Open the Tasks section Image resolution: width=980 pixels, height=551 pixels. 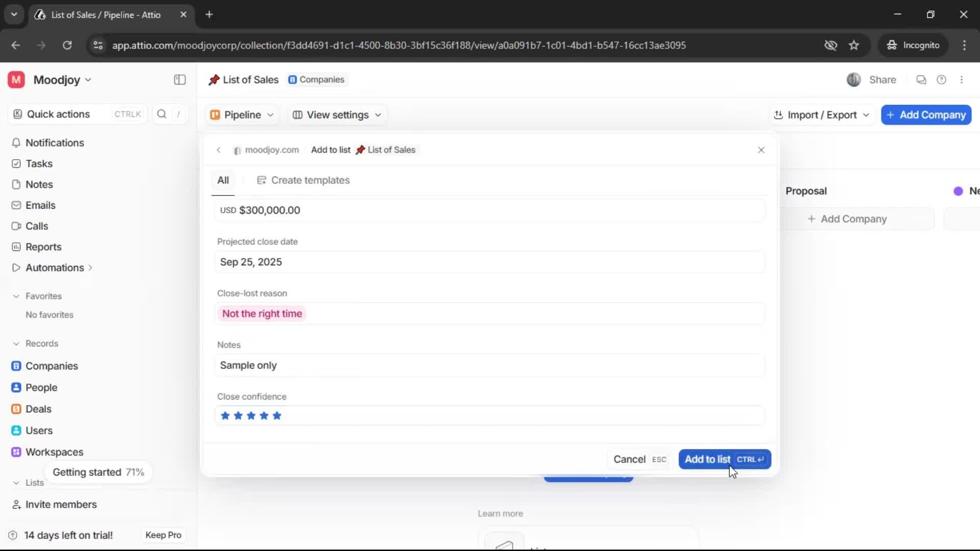point(39,164)
